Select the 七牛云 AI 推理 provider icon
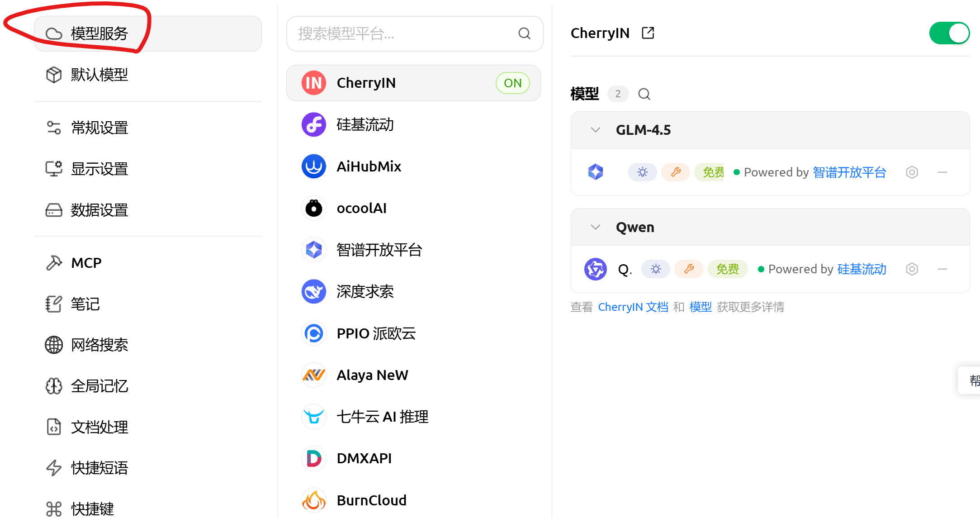Viewport: 980px width, 518px height. coord(314,417)
